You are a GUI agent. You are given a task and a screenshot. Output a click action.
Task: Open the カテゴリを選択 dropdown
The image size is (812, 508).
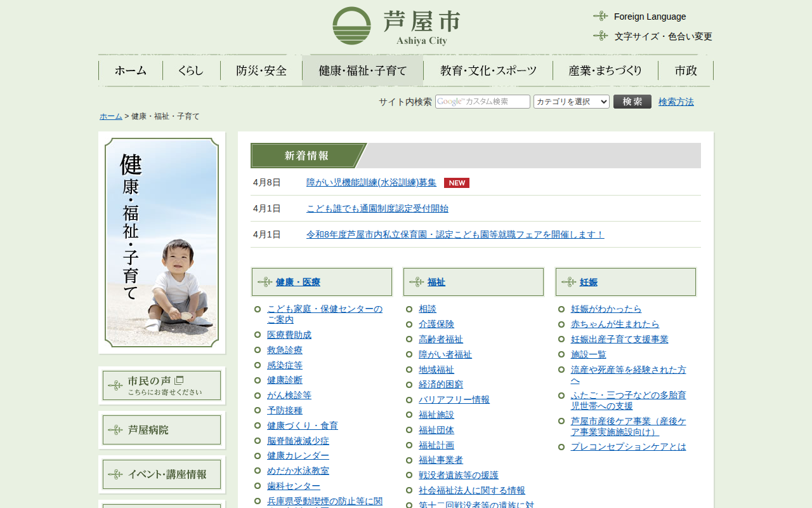571,102
